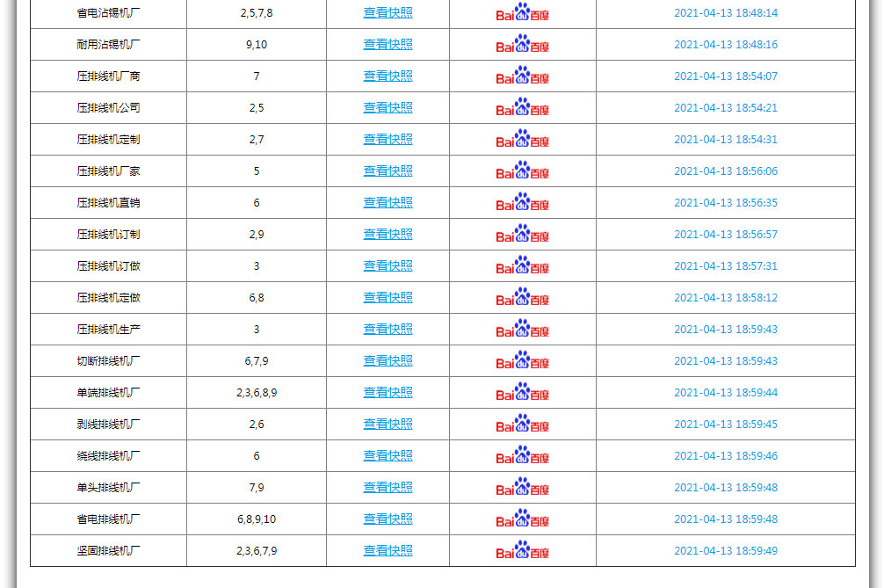The width and height of the screenshot is (884, 588).
Task: Select the keyword cell 耐用沾锡机厂
Action: click(108, 44)
